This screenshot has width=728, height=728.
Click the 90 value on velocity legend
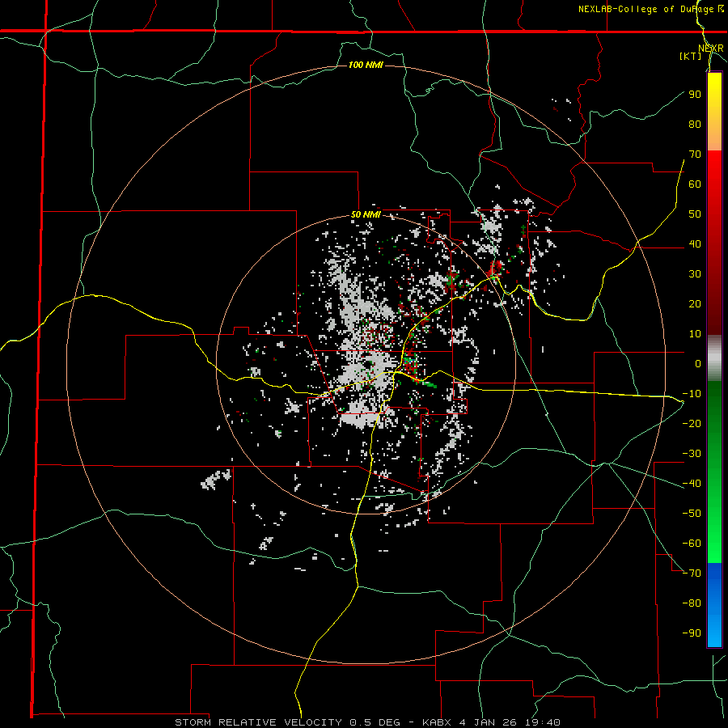tap(695, 95)
